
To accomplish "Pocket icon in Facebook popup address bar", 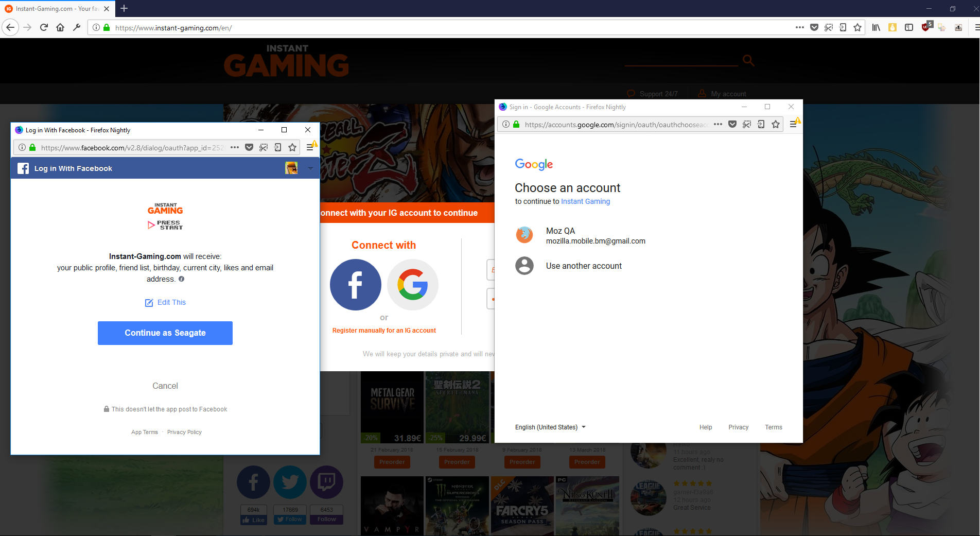I will 249,147.
